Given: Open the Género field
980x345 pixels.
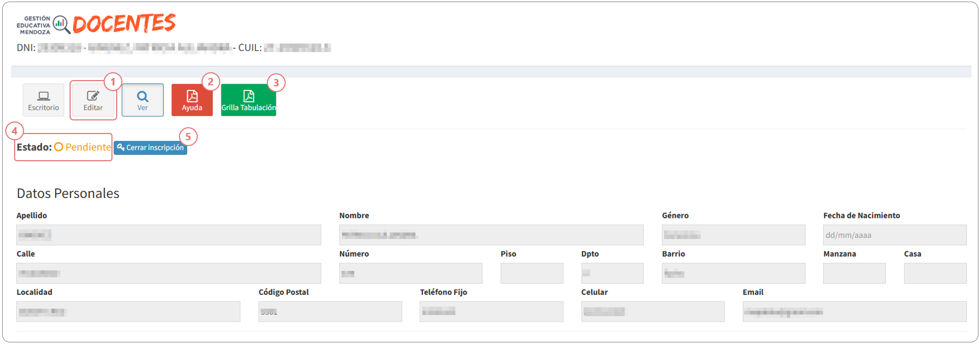Looking at the screenshot, I should 734,235.
